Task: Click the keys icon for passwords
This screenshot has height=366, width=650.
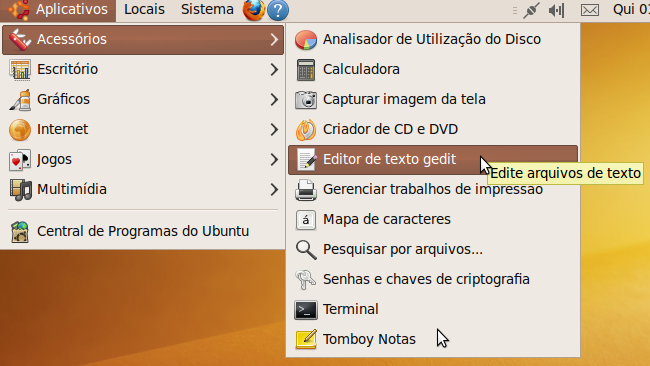Action: [306, 280]
